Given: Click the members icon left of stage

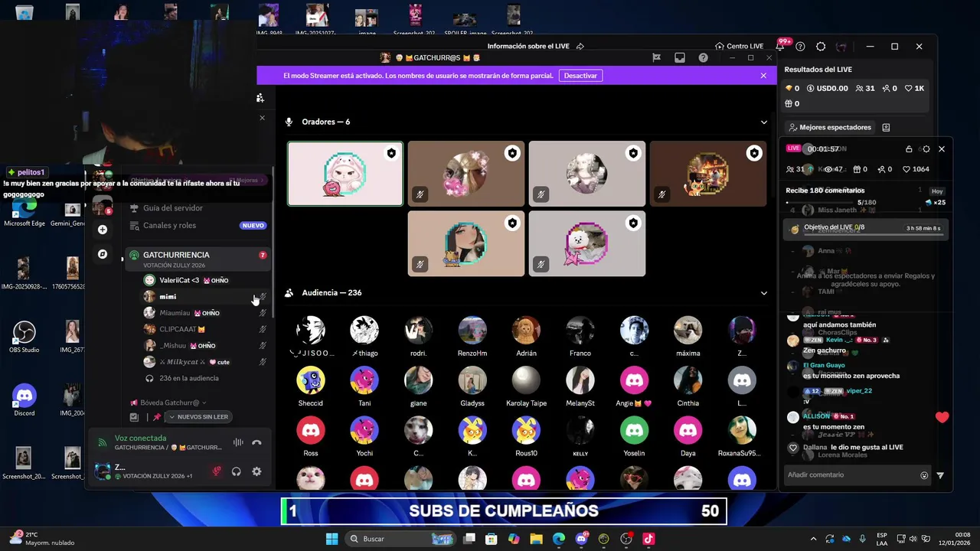Looking at the screenshot, I should pyautogui.click(x=260, y=98).
